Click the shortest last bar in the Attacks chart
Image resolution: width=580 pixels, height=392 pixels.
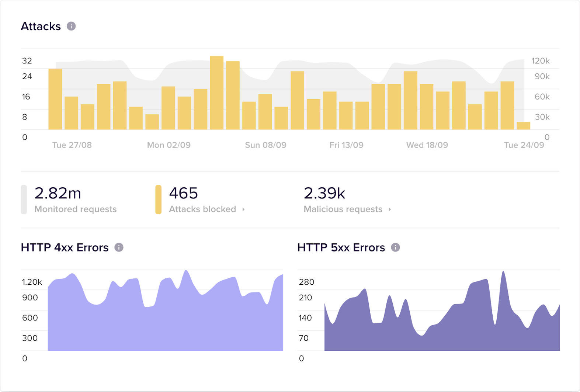[x=523, y=126]
